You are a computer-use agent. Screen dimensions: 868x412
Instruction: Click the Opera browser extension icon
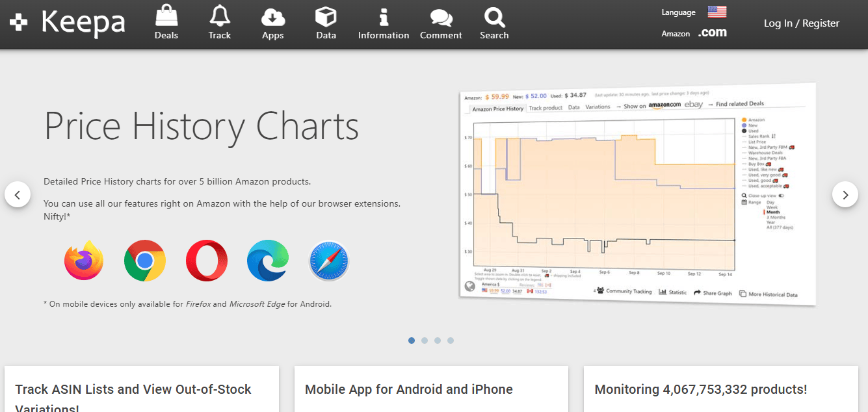(206, 261)
